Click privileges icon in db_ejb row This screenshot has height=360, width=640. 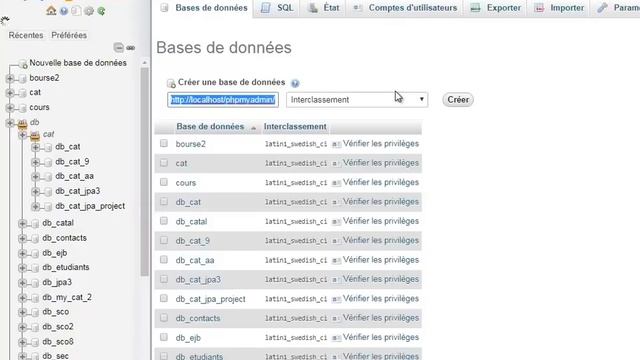tap(336, 338)
